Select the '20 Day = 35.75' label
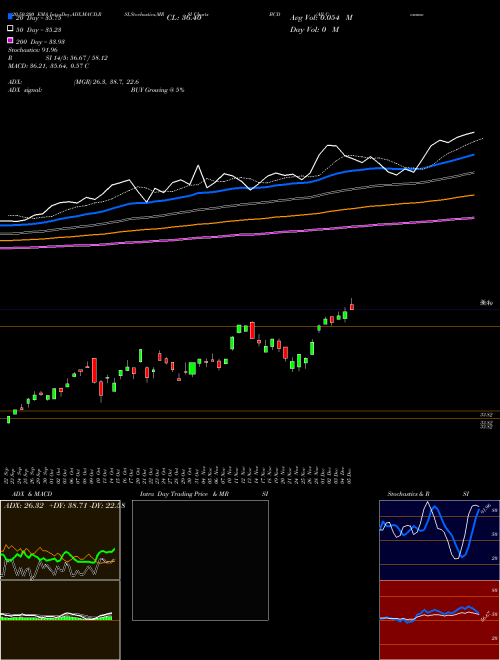Screen dimensions: 500x660 pos(39,18)
